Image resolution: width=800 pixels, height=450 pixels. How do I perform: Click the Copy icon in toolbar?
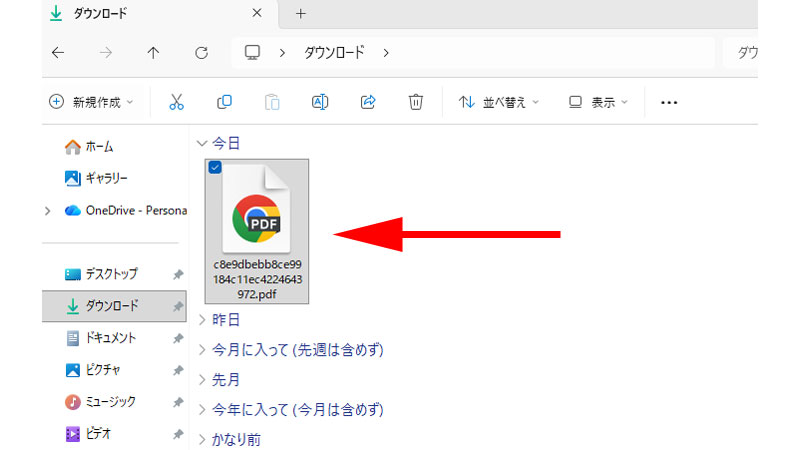224,102
